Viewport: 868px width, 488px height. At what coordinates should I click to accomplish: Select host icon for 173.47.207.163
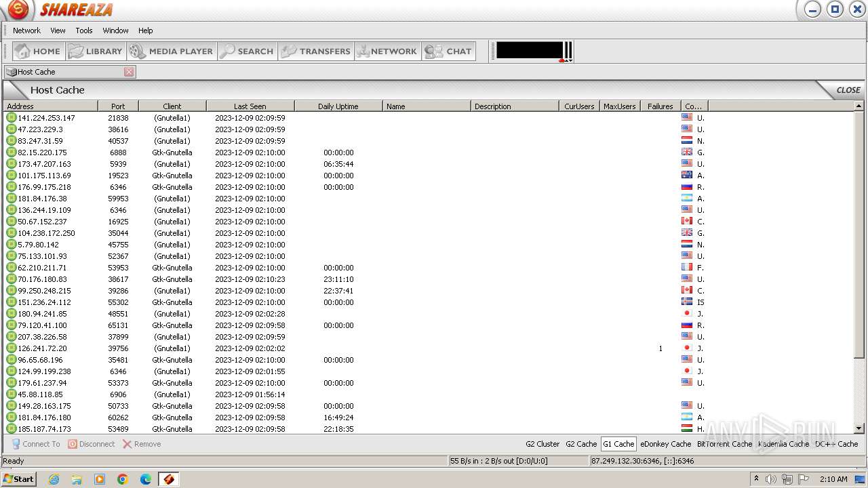[12, 163]
